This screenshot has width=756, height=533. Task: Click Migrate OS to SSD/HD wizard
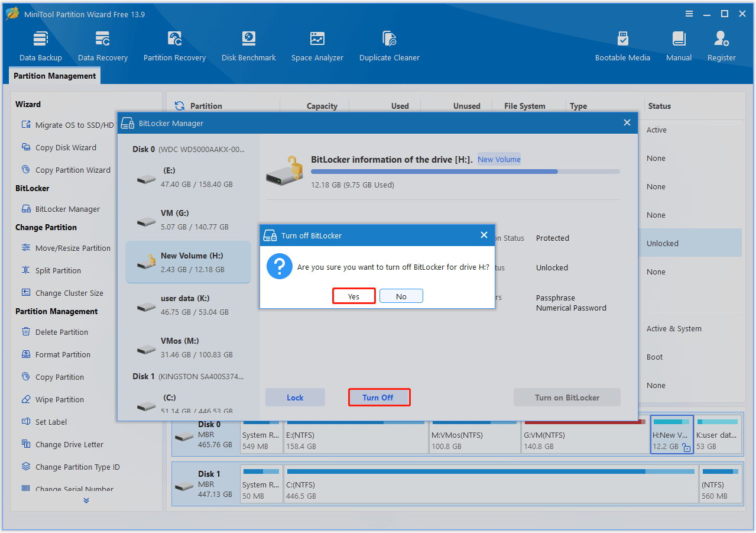point(67,125)
